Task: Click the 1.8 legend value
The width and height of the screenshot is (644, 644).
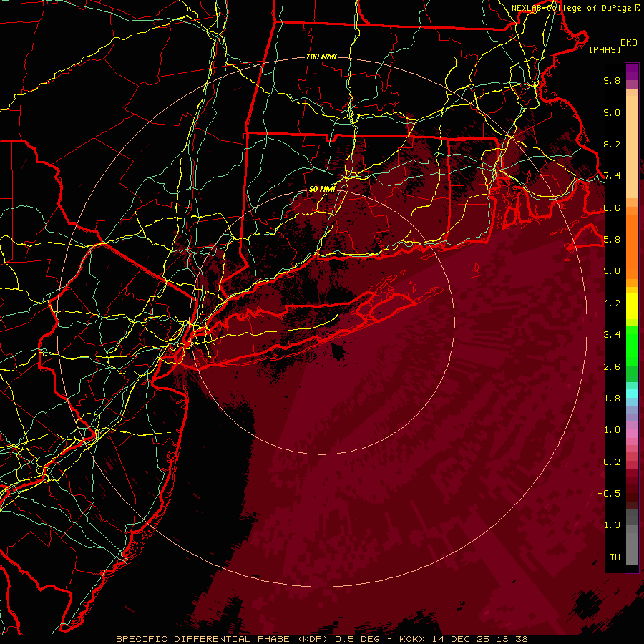Action: (612, 399)
